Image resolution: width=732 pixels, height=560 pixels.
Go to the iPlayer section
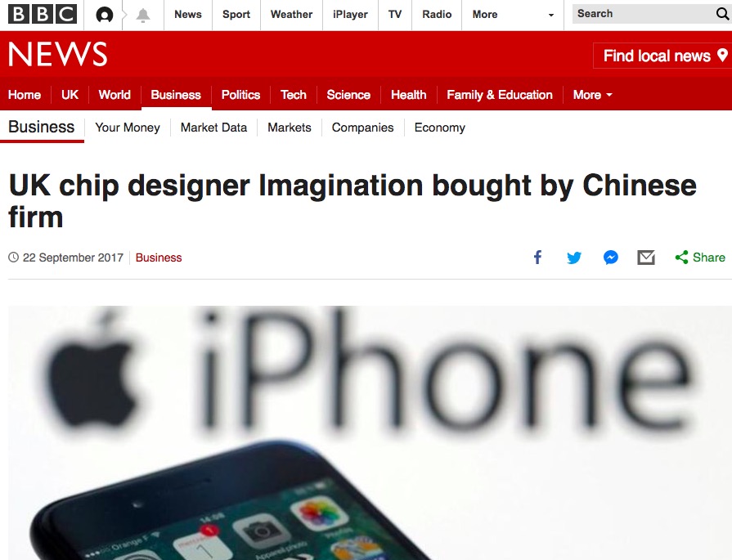click(350, 15)
